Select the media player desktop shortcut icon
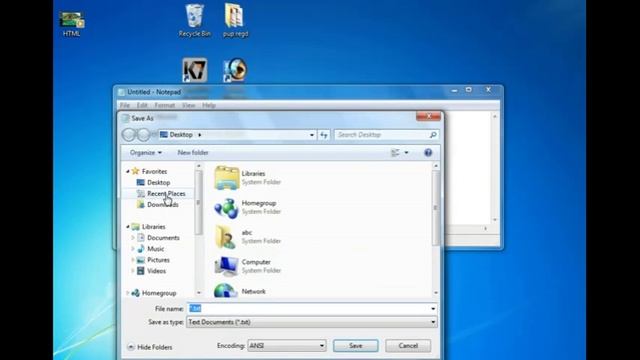This screenshot has height=360, width=640. pos(235,70)
